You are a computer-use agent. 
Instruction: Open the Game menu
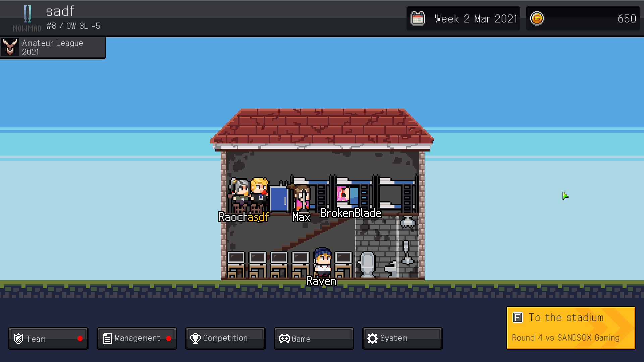[314, 339]
